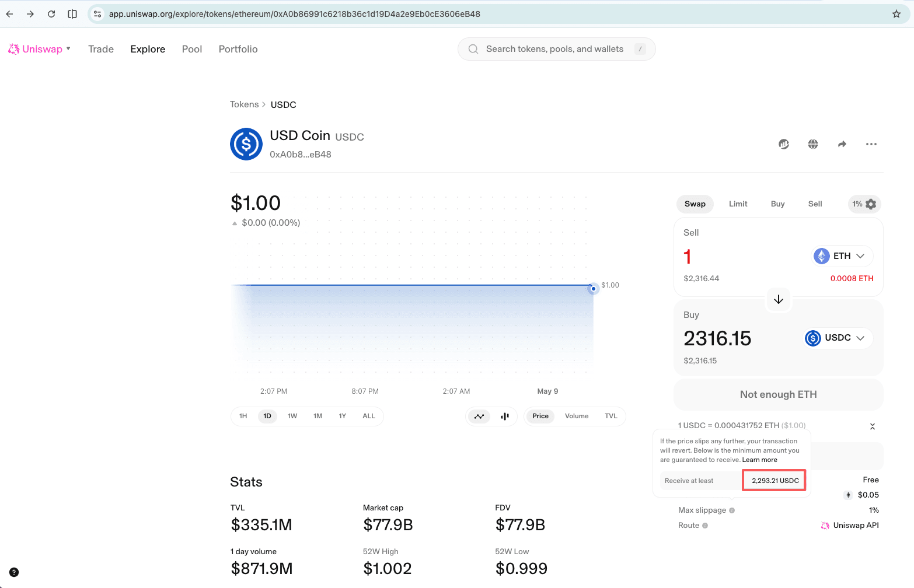Share the USDC token page
Viewport: 914px width, 588px height.
[x=842, y=144]
